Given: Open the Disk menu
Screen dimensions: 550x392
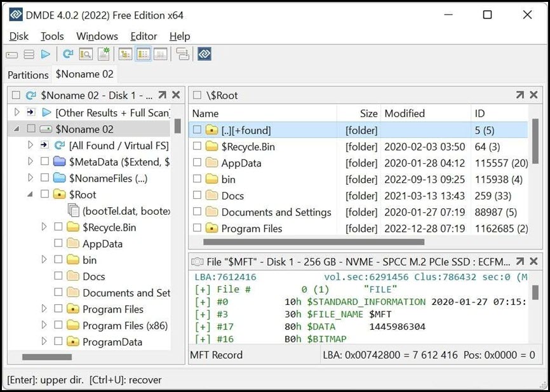Looking at the screenshot, I should [19, 36].
